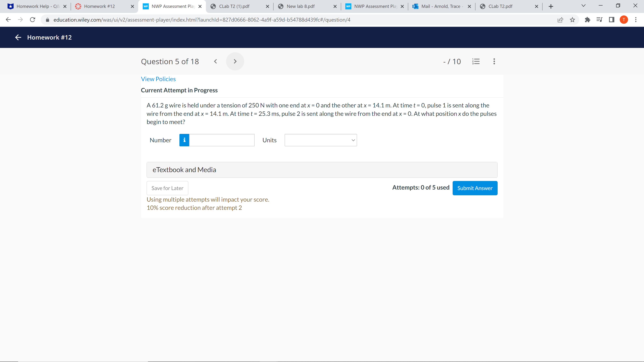Screen dimensions: 644x362
Task: Click the reload page icon
Action: tap(33, 20)
